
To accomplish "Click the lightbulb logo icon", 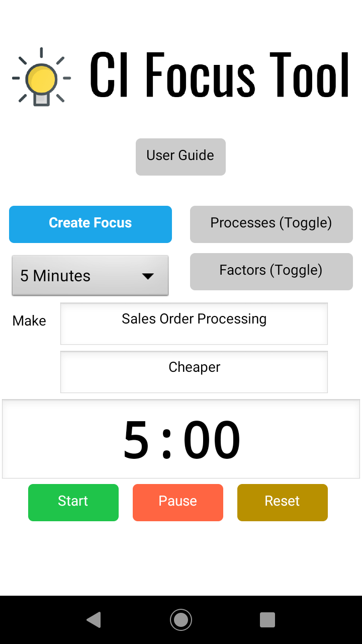I will tap(41, 77).
